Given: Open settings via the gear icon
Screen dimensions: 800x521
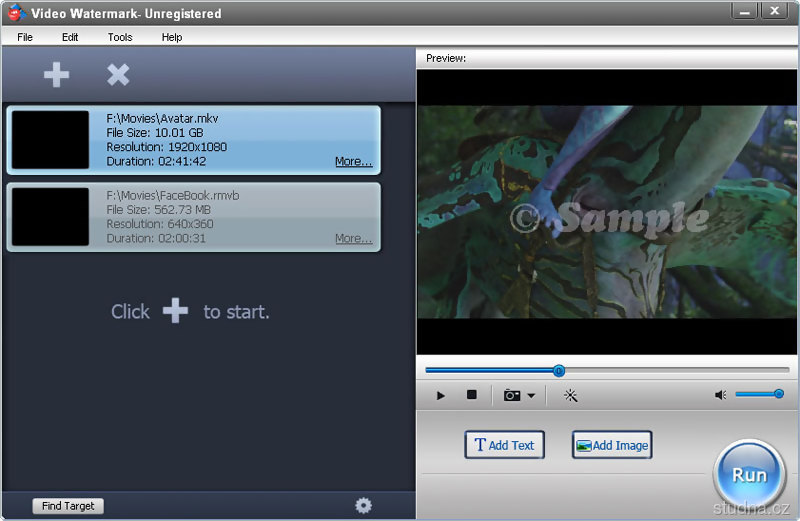Looking at the screenshot, I should coord(363,505).
